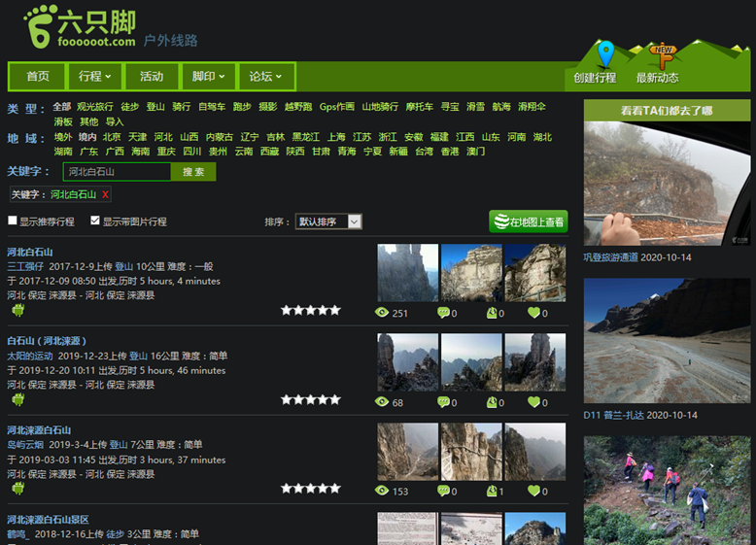Click star rating of 白石山（河北涞源）trip
This screenshot has width=756, height=545.
point(311,399)
